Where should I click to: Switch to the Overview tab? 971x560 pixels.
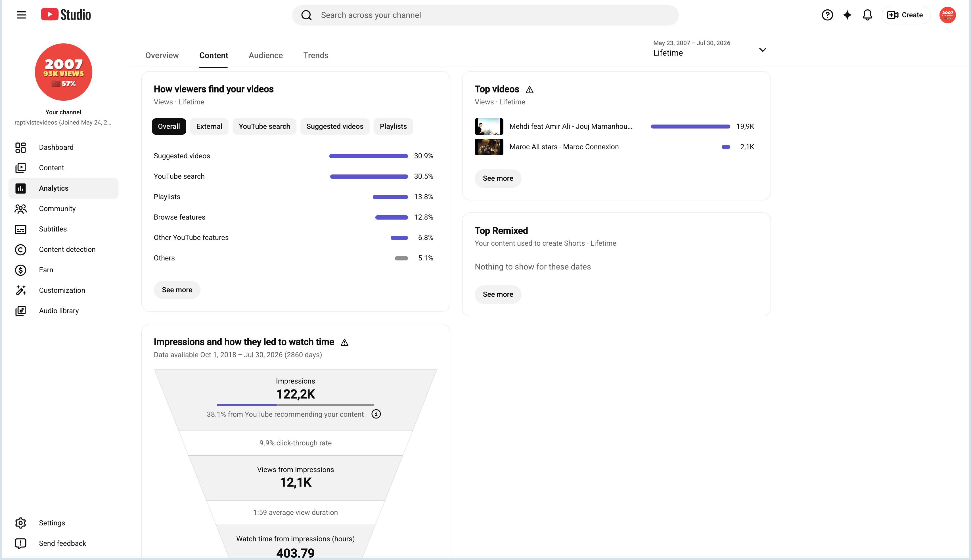pyautogui.click(x=162, y=55)
